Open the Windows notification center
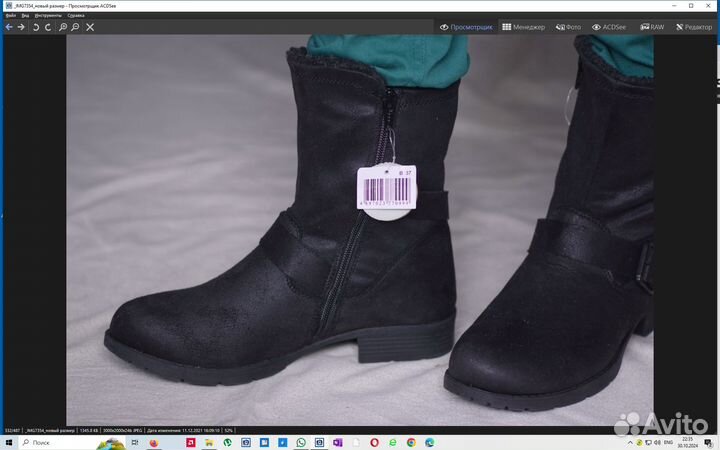Screen dimensions: 720x450 pos(708,443)
